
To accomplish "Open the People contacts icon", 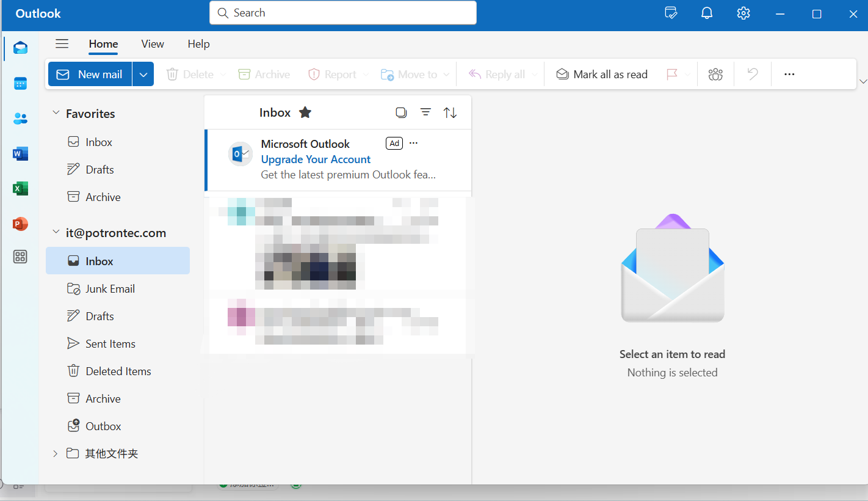I will (x=20, y=119).
